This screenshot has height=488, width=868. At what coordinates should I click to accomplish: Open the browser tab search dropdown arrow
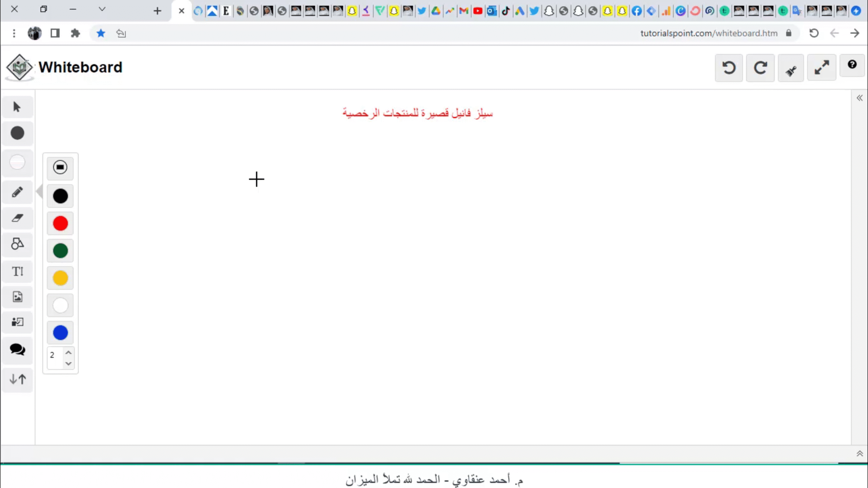[x=102, y=9]
